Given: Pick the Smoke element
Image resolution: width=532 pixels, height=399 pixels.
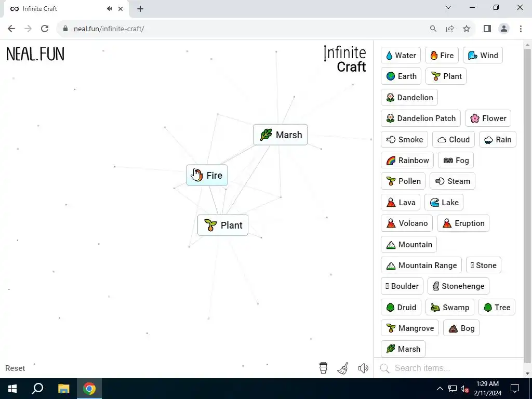Looking at the screenshot, I should 404,139.
